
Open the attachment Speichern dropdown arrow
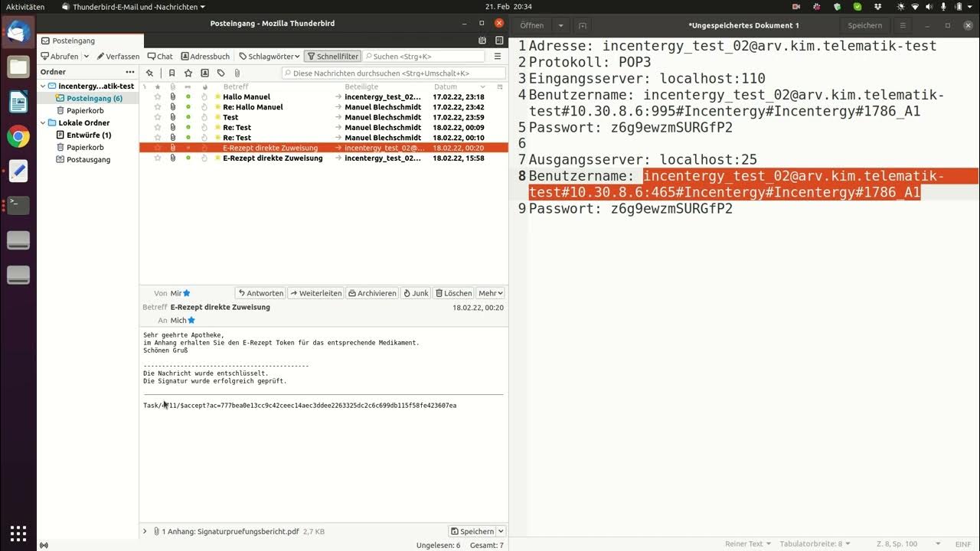tap(501, 531)
